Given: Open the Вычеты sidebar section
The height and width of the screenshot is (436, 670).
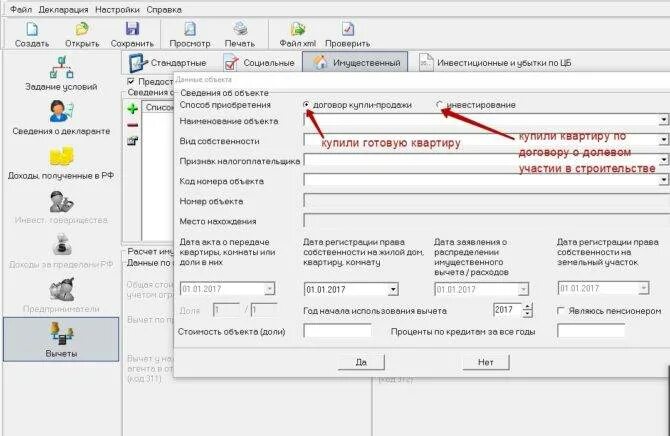Looking at the screenshot, I should [x=61, y=339].
